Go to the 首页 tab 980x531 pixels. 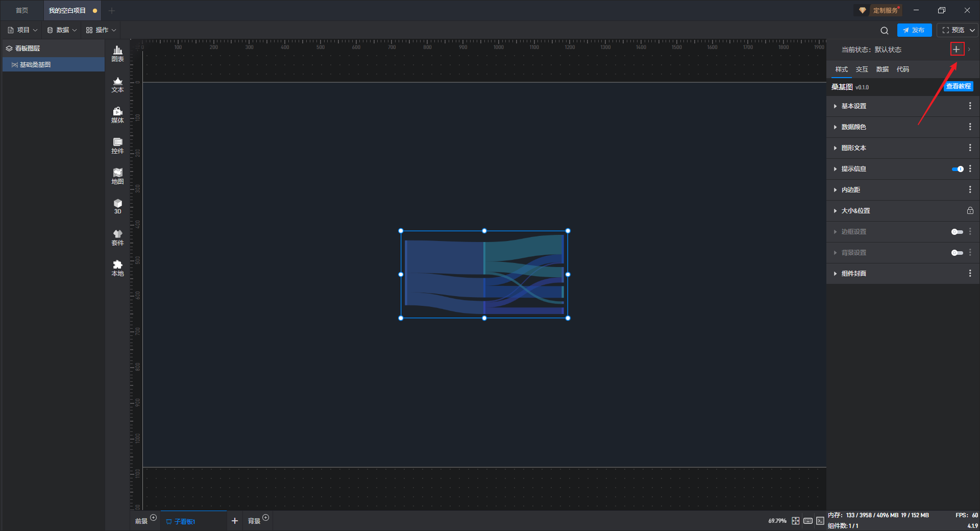pyautogui.click(x=22, y=10)
